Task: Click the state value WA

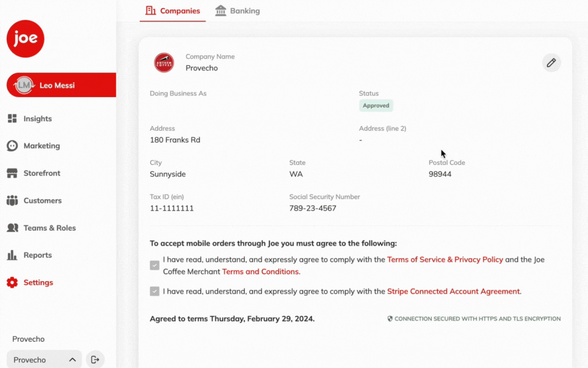Action: [x=296, y=174]
